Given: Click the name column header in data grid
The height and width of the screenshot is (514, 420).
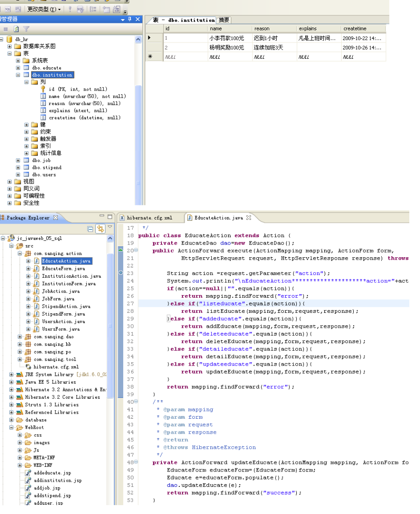Looking at the screenshot, I should pos(230,28).
